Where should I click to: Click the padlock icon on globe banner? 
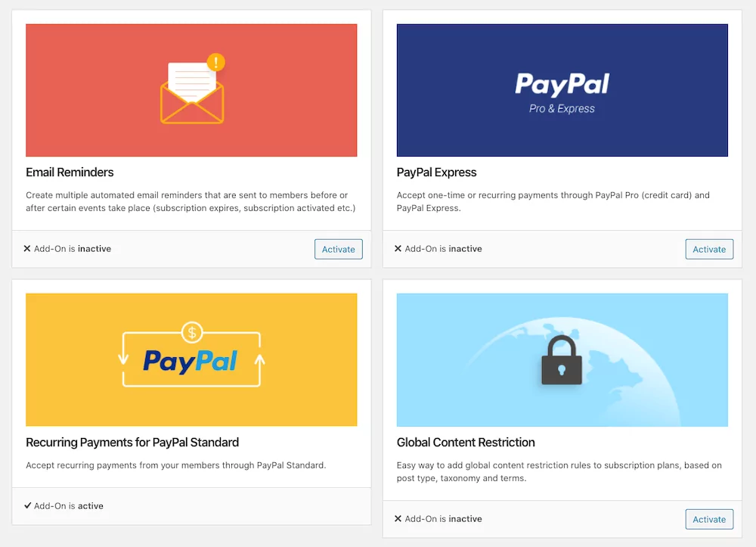(x=562, y=360)
